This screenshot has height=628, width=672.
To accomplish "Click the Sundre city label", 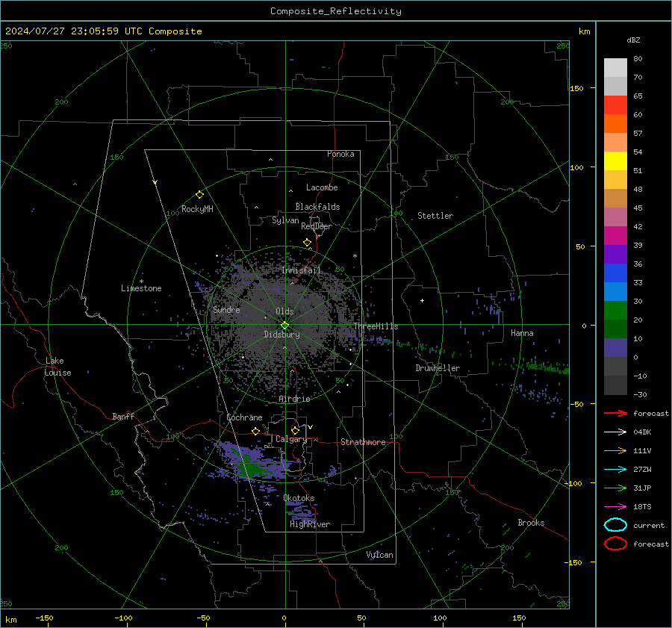I will pos(226,309).
